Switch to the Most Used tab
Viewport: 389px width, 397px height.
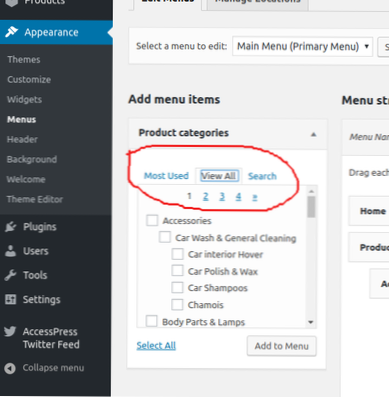click(x=166, y=176)
